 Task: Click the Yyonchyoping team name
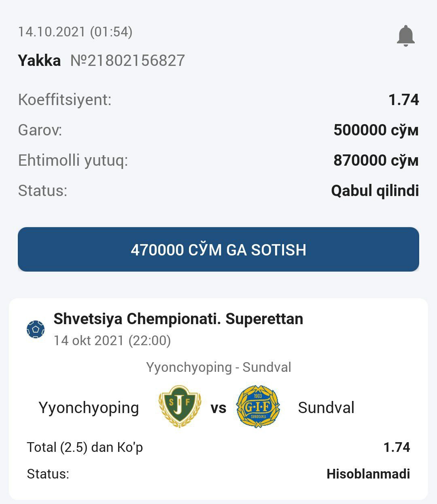pos(89,407)
